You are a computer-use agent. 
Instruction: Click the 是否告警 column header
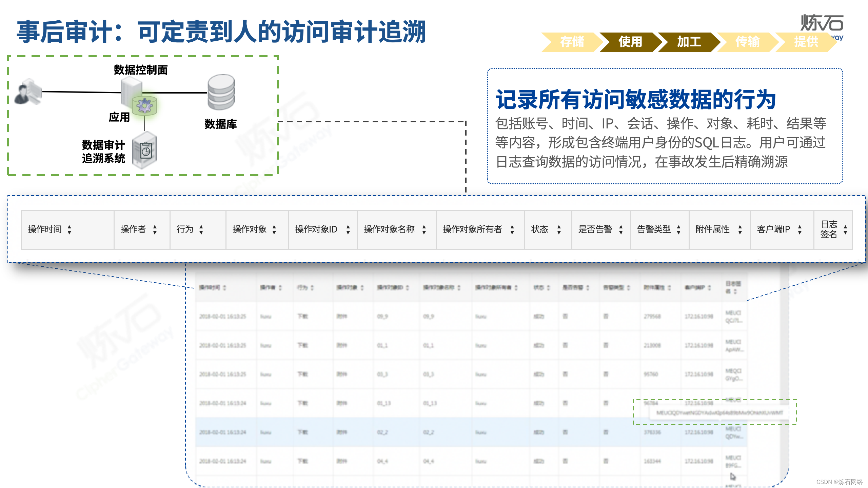595,230
